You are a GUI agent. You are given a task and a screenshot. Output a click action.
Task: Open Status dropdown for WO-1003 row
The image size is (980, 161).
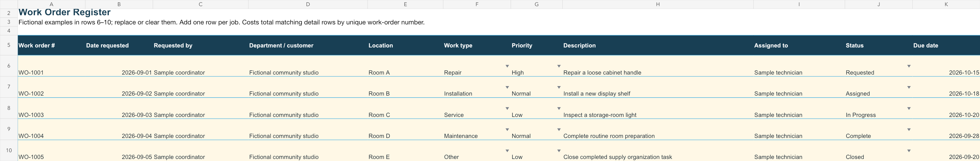coord(909,108)
